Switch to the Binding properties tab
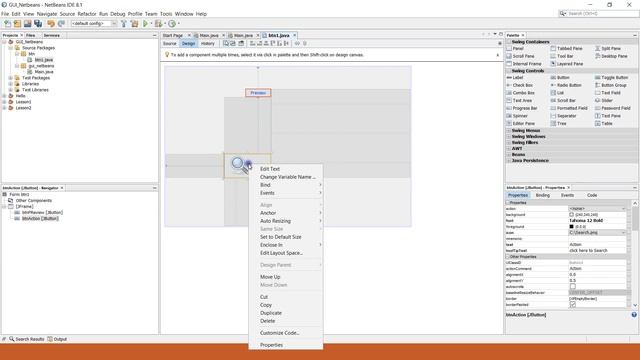Viewport: 640px width, 360px height. point(542,196)
